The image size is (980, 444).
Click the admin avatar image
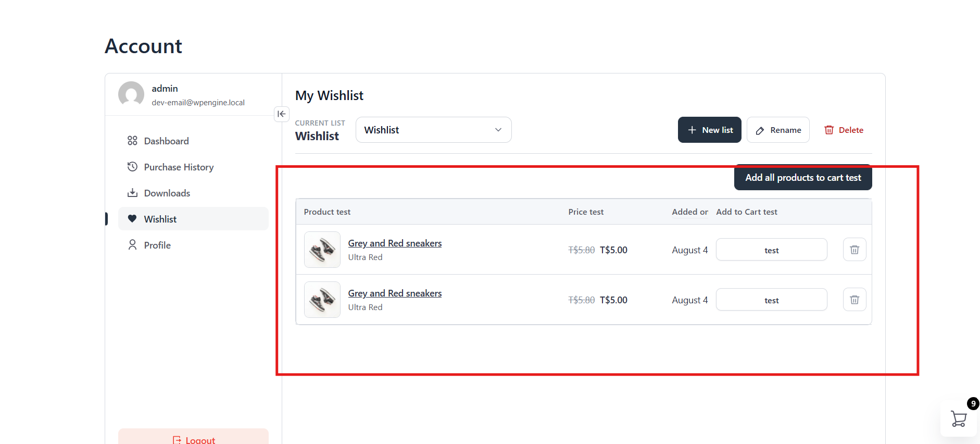click(x=131, y=94)
